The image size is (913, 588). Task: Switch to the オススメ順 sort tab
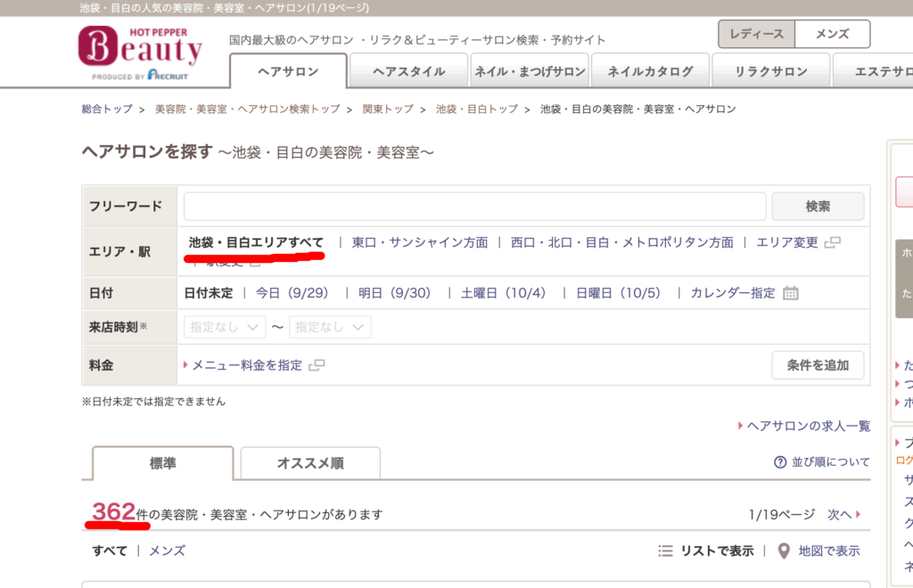pyautogui.click(x=310, y=463)
